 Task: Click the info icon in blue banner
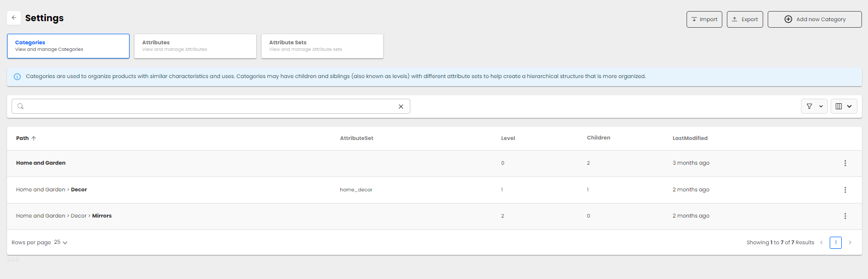pyautogui.click(x=17, y=77)
